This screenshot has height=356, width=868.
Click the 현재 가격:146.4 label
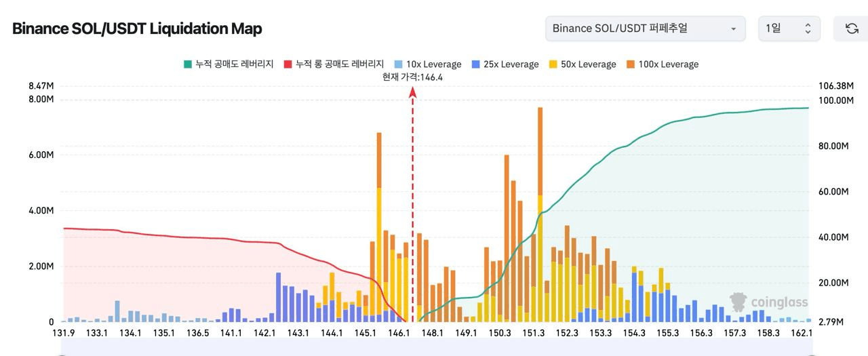pos(412,77)
